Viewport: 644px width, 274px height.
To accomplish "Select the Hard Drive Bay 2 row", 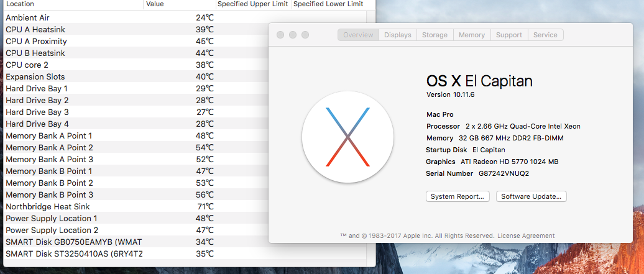I will [136, 100].
